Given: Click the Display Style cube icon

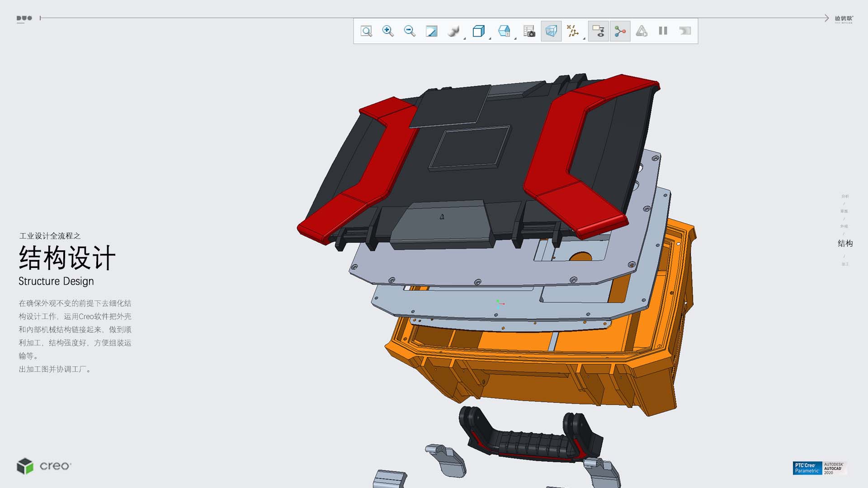Looking at the screenshot, I should click(x=478, y=31).
